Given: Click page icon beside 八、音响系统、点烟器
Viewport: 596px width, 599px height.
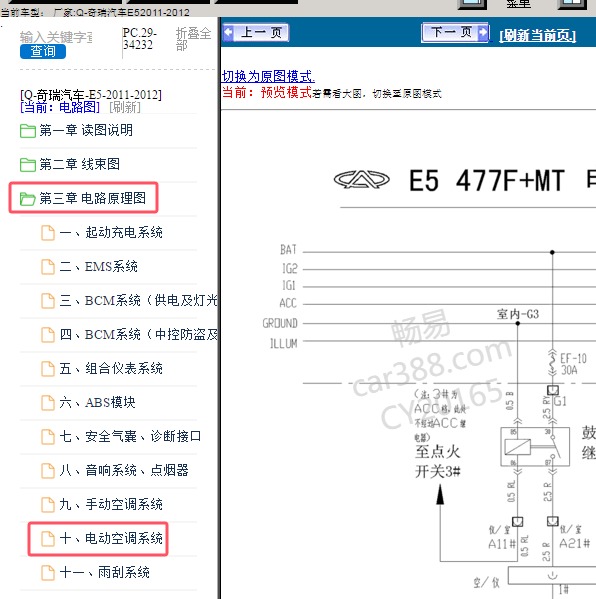Looking at the screenshot, I should click(48, 471).
